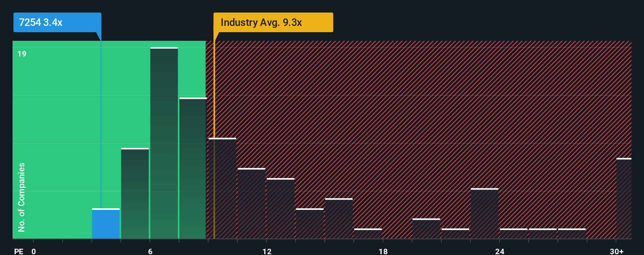This screenshot has height=255, width=644.
Task: Click the green bar at PE 5-6
Action: pos(135,193)
